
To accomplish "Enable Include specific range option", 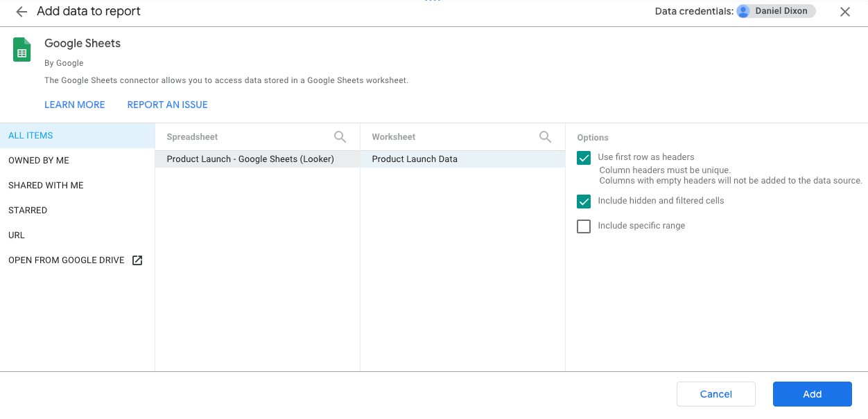I will 584,226.
